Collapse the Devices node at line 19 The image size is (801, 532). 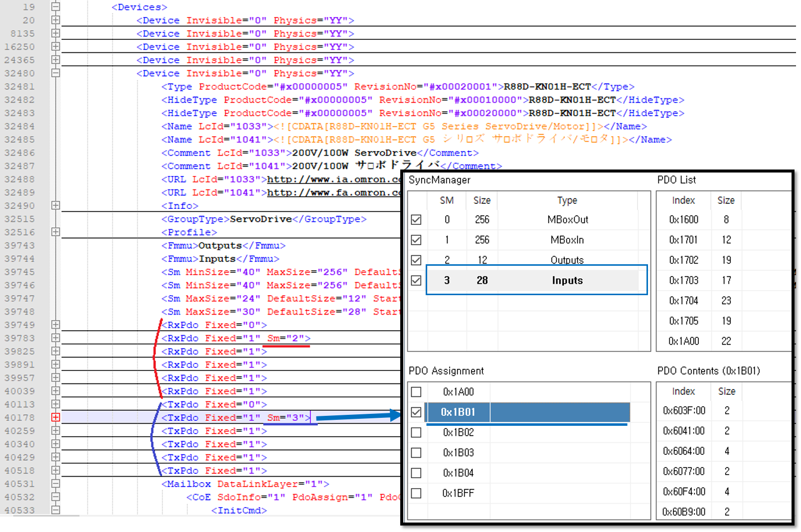tap(55, 7)
